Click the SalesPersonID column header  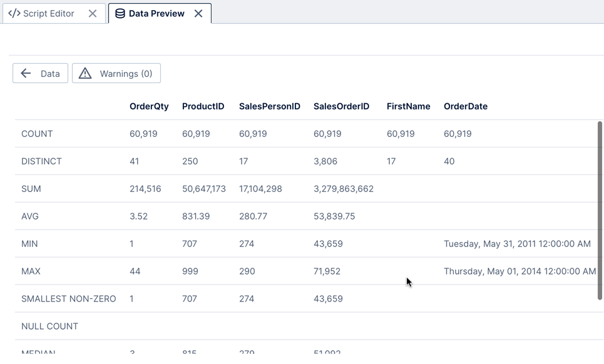[269, 106]
